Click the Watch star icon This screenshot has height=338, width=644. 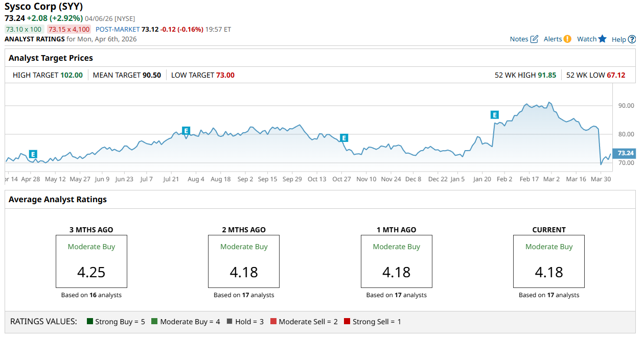pos(602,39)
